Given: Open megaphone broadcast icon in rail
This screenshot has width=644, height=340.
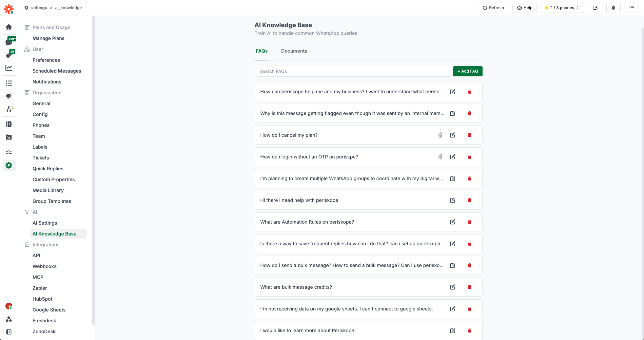Looking at the screenshot, I should coord(9,96).
